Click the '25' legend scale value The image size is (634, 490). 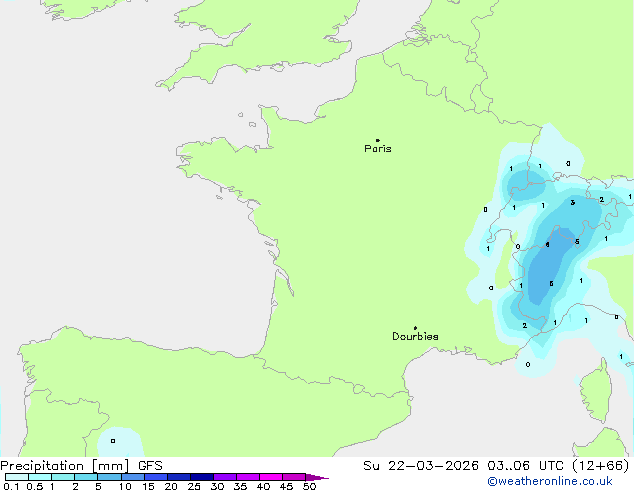tap(194, 486)
